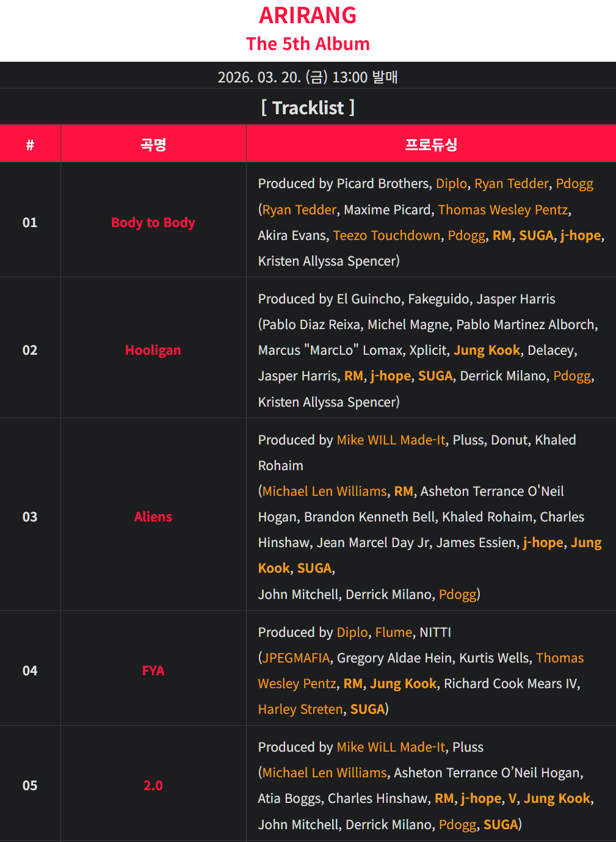Select track number 01 cell
Screen dimensions: 616x842
click(30, 222)
